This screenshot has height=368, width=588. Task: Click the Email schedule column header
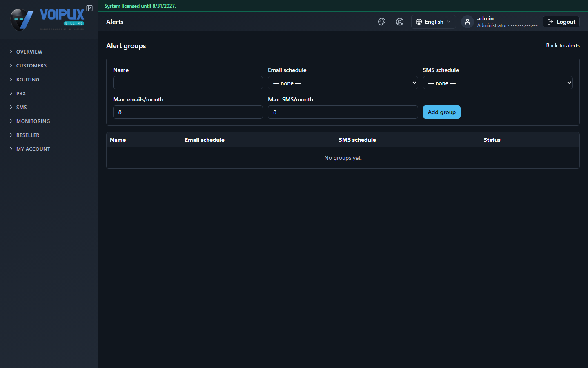point(205,140)
